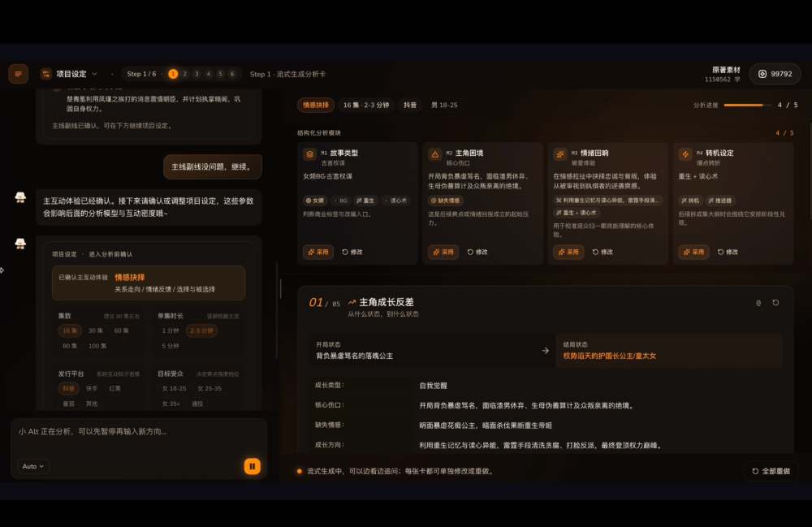This screenshot has width=812, height=527.
Task: Go to step 5 circle
Action: (221, 74)
